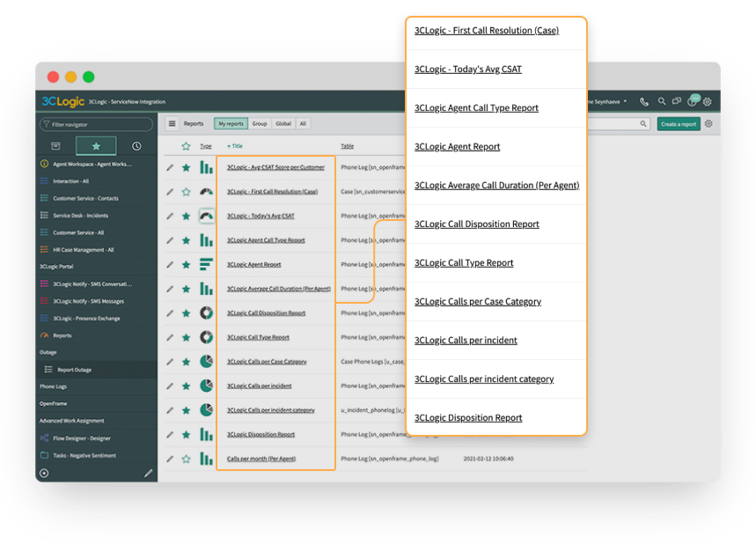
Task: Open the History clock tab in navigator
Action: tap(136, 146)
